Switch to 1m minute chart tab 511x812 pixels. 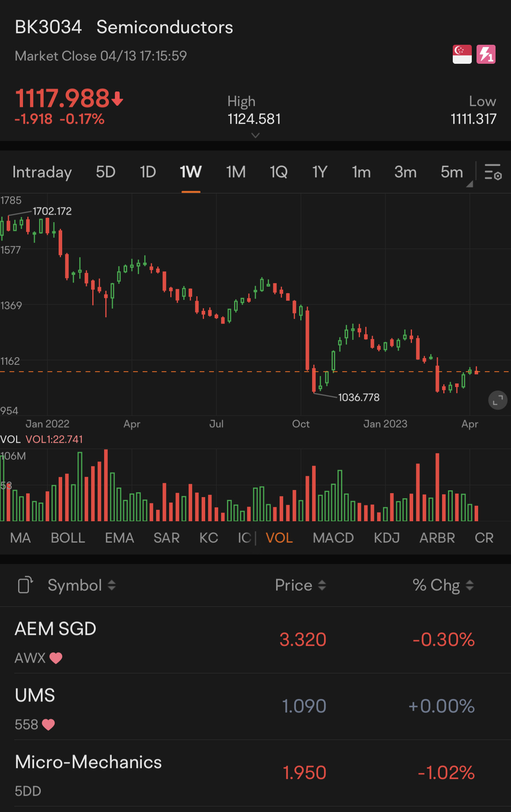point(361,172)
